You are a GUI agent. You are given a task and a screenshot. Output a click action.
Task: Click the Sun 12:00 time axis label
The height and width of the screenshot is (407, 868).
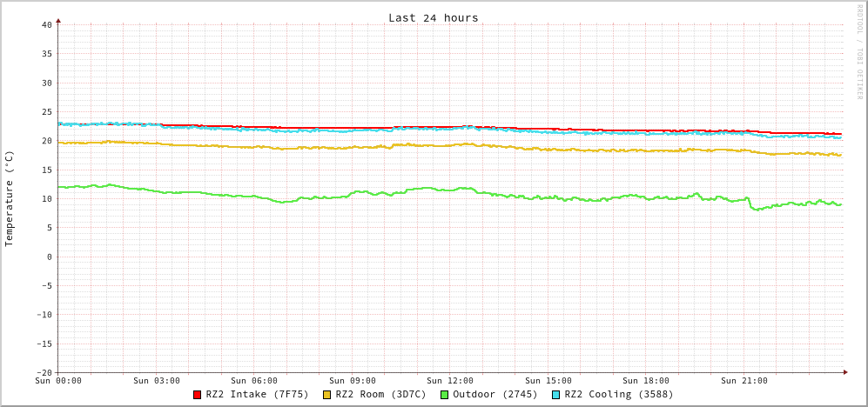pyautogui.click(x=450, y=381)
